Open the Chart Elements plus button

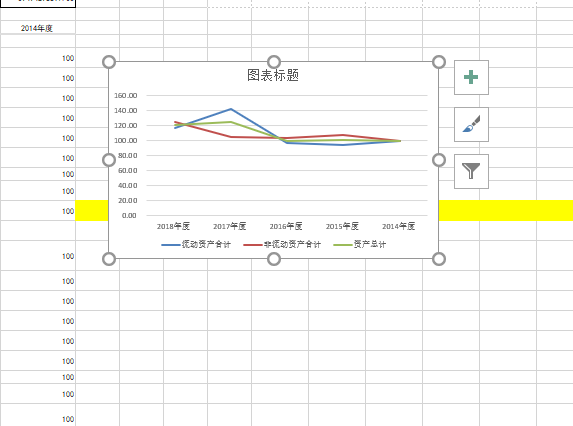pos(471,77)
